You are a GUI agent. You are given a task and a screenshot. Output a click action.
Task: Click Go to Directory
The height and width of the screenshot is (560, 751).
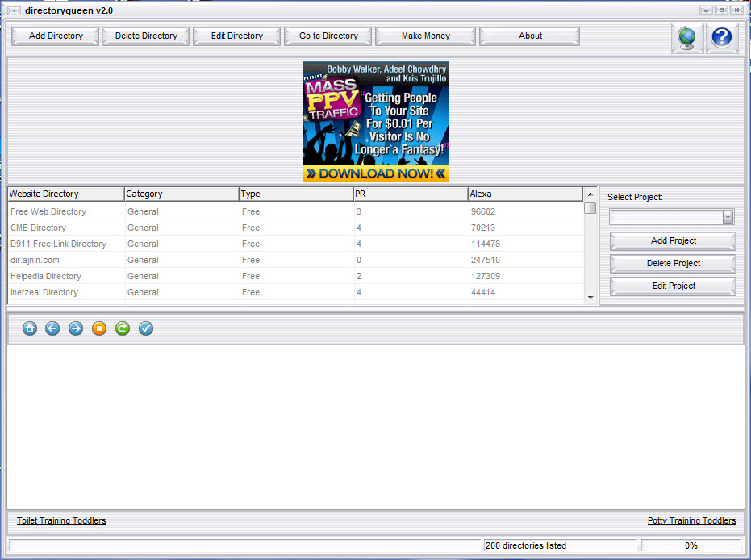pos(328,36)
